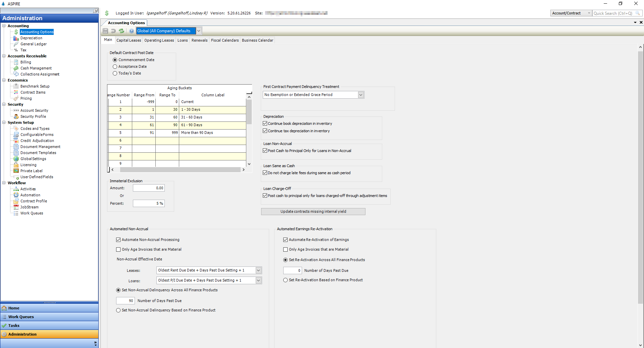Uncheck Continue book depreciation in inventory

[x=265, y=123]
